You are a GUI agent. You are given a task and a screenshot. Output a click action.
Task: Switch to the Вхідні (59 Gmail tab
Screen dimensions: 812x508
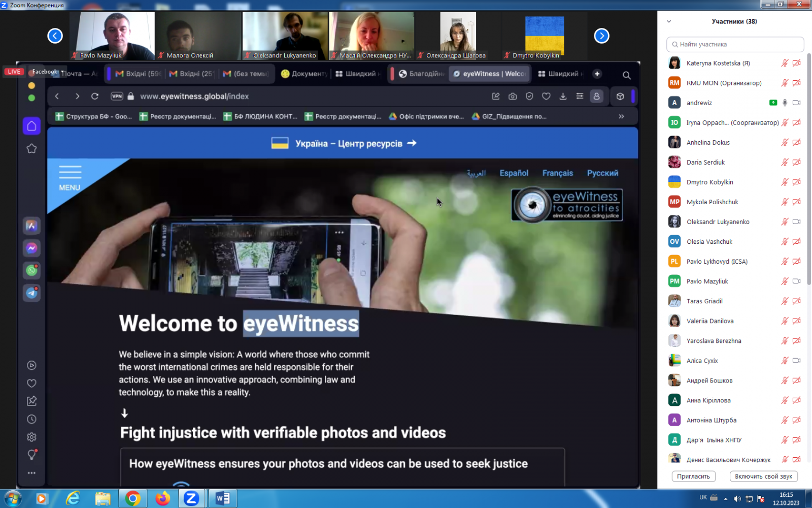pyautogui.click(x=138, y=74)
